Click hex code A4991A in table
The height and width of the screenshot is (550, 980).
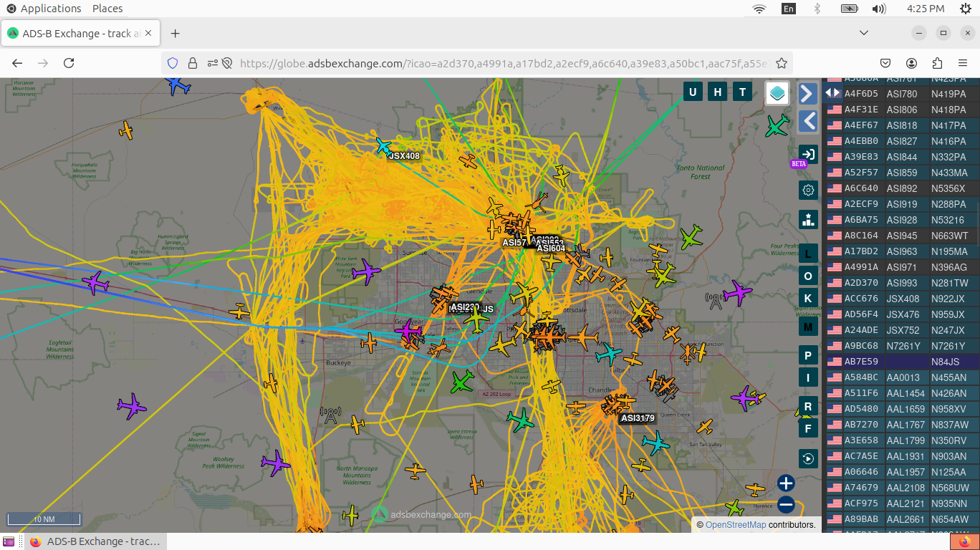pyautogui.click(x=861, y=267)
